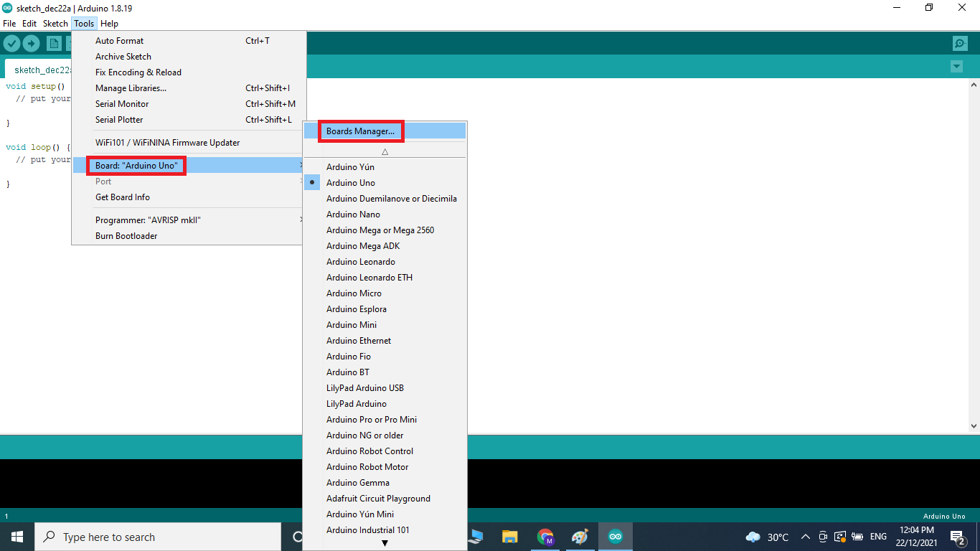The image size is (980, 551).
Task: Click the Upload arrow icon in toolbar
Action: (31, 43)
